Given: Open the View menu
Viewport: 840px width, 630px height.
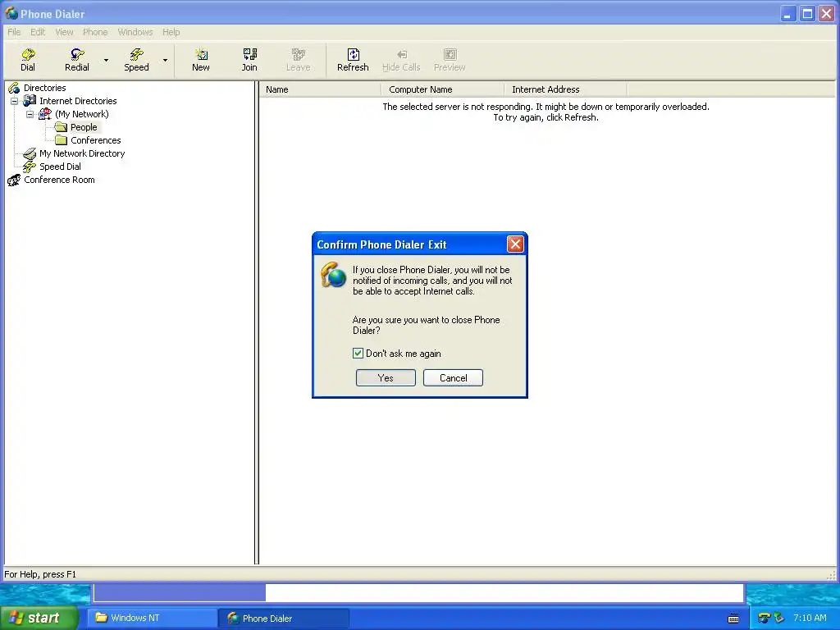Looking at the screenshot, I should click(x=64, y=32).
